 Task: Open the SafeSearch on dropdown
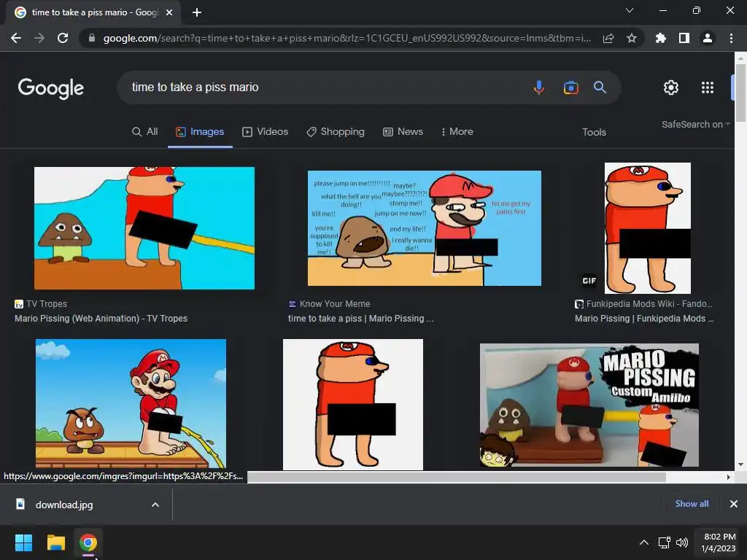tap(695, 125)
